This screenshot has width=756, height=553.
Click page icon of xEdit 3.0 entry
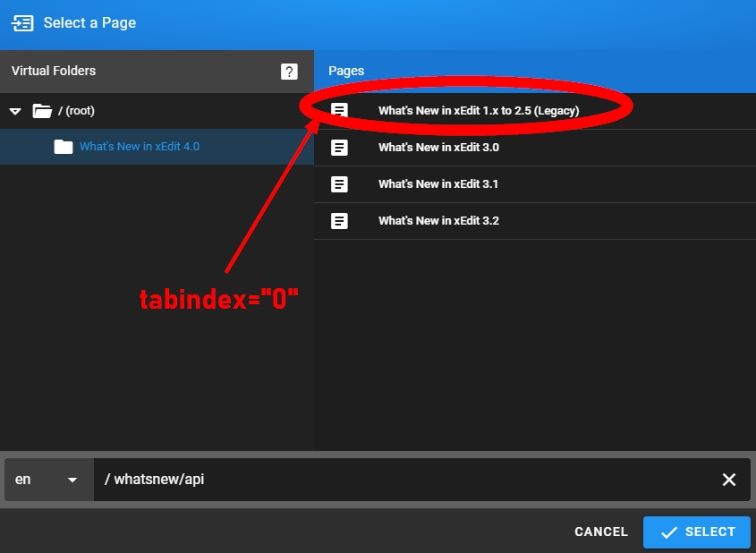tap(339, 148)
